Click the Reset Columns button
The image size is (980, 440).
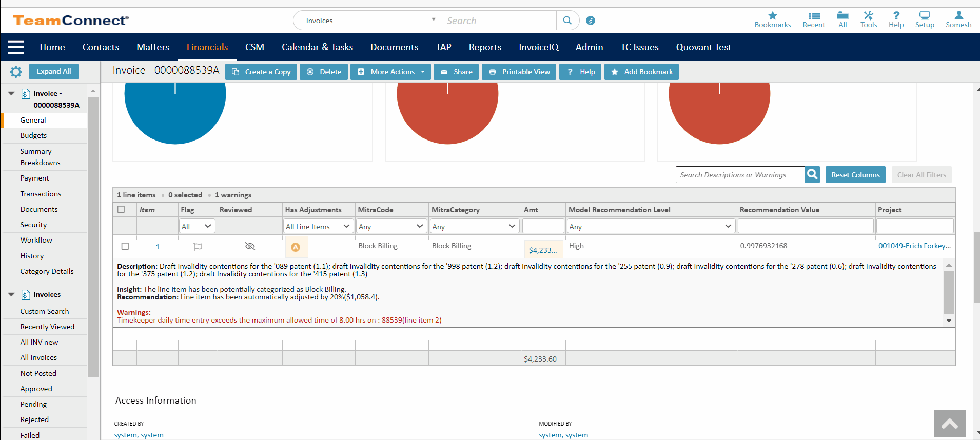tap(855, 175)
